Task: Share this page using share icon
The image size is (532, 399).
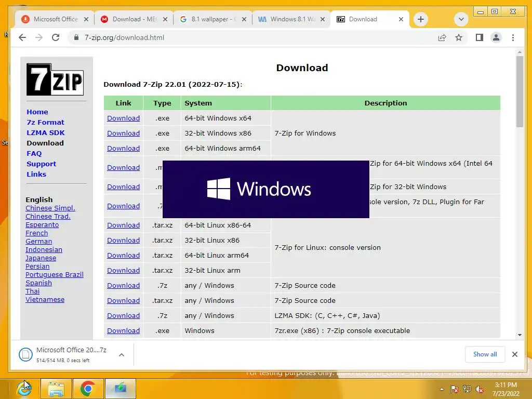Action: tap(442, 37)
